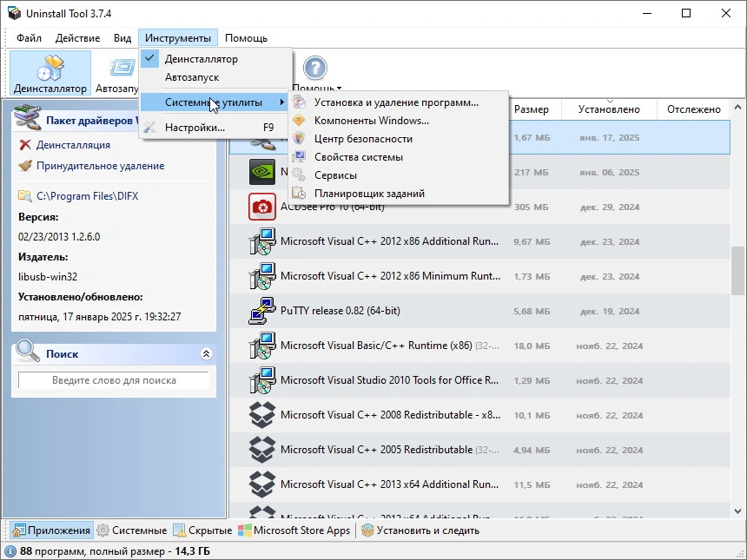Click the Планировщик заданий clock icon
Image resolution: width=747 pixels, height=560 pixels.
click(x=299, y=193)
